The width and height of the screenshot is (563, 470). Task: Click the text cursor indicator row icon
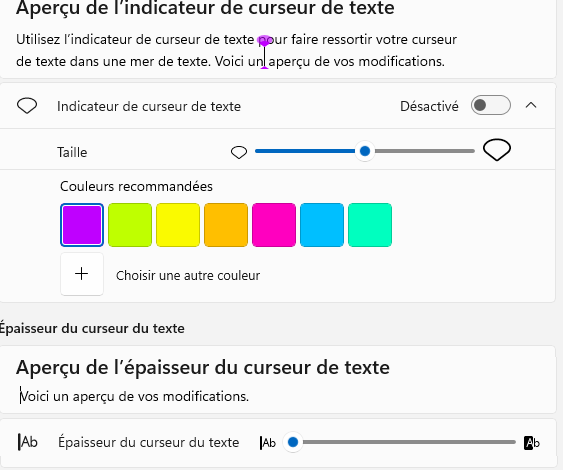(x=27, y=106)
